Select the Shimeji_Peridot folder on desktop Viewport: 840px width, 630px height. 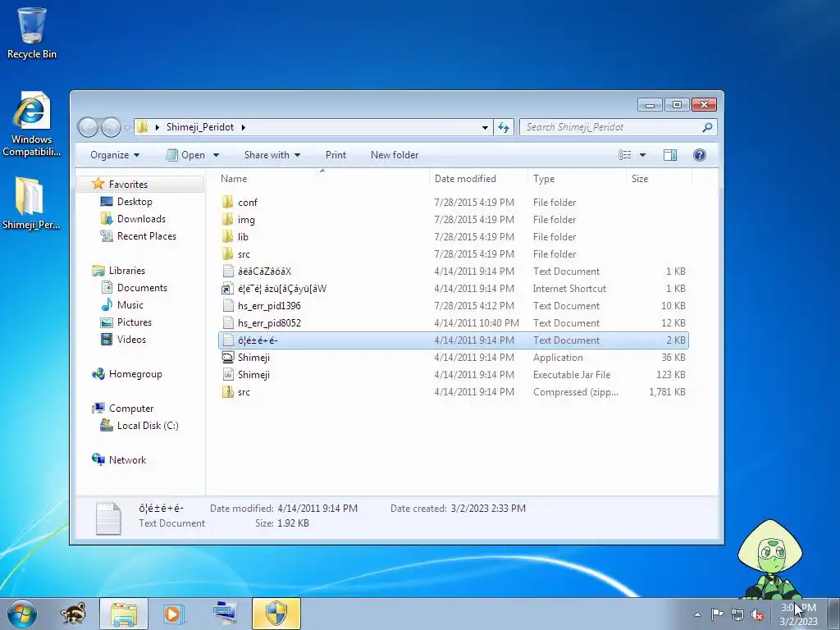pos(31,203)
